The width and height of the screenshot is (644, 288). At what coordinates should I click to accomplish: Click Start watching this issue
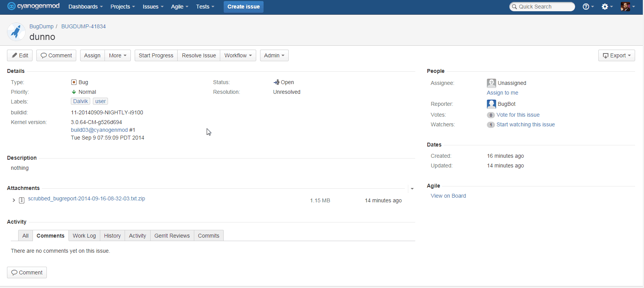point(526,124)
